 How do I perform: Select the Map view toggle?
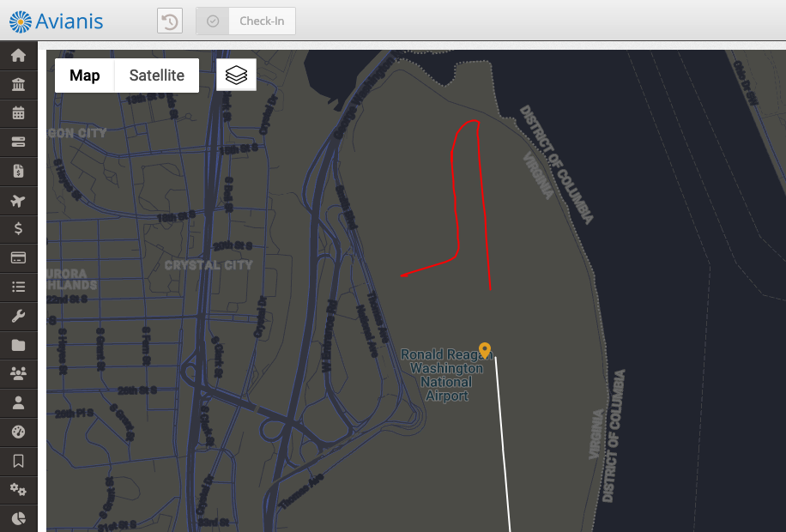click(85, 76)
